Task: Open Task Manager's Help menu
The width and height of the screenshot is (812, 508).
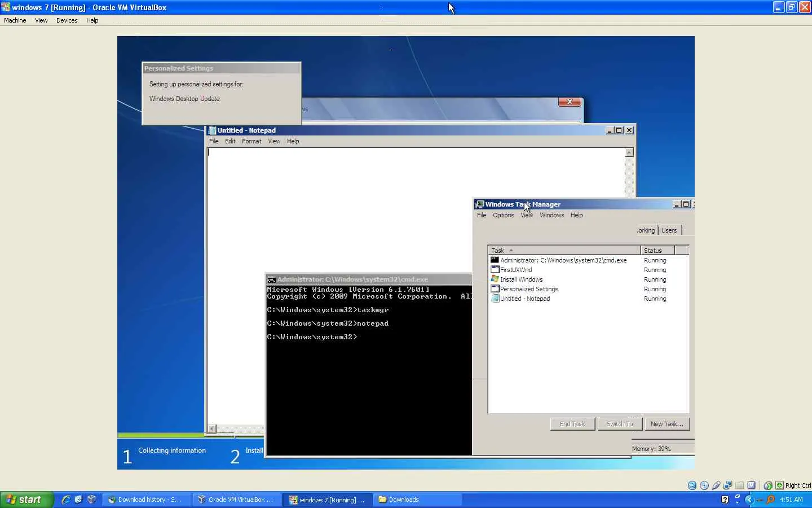Action: [x=576, y=215]
